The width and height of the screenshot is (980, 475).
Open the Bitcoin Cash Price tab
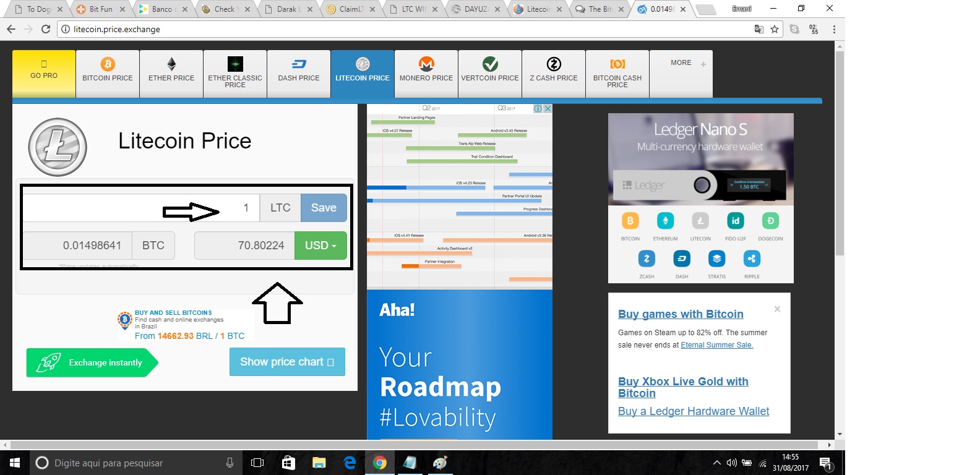(x=617, y=74)
